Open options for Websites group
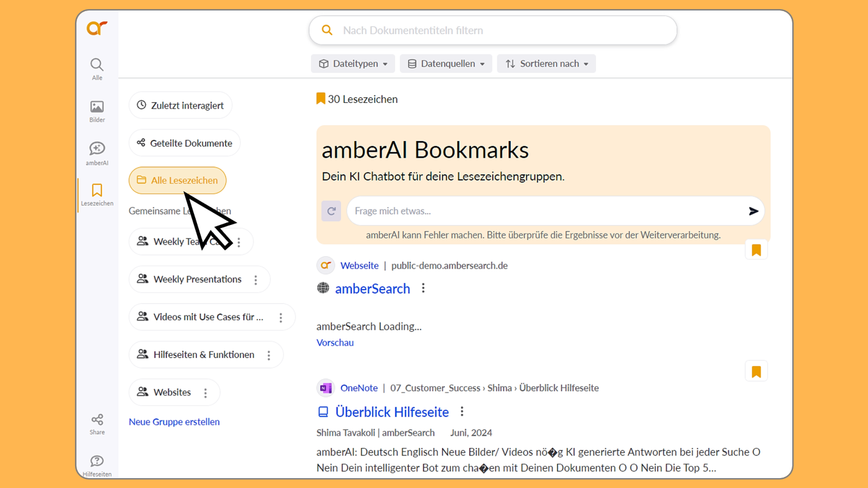 (206, 393)
